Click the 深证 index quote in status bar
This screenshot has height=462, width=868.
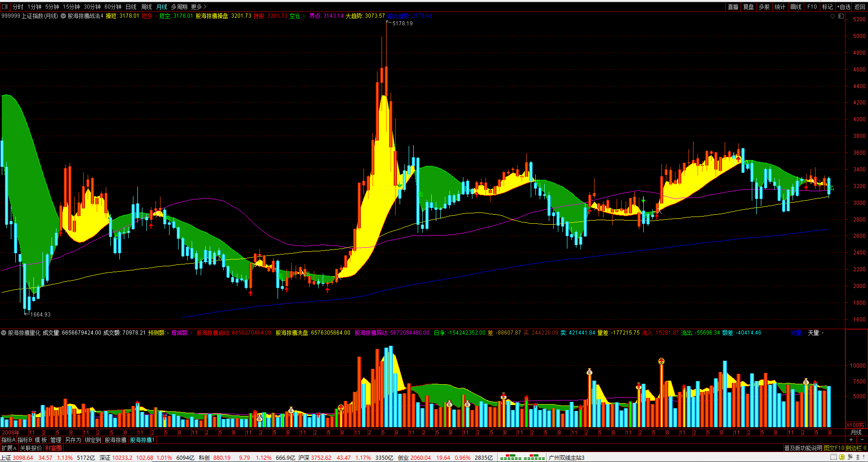[147, 457]
